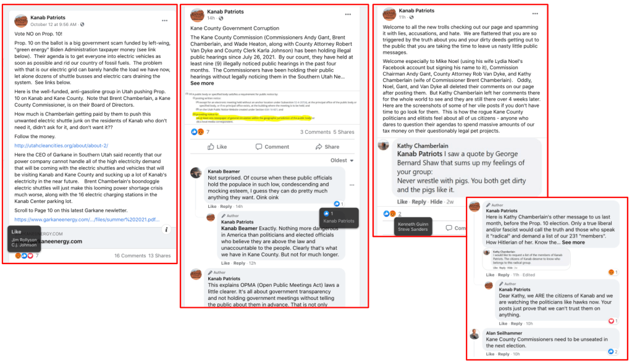632x364 pixels.
Task: Click Hide under Kathy Chamberlain comment
Action: click(436, 202)
